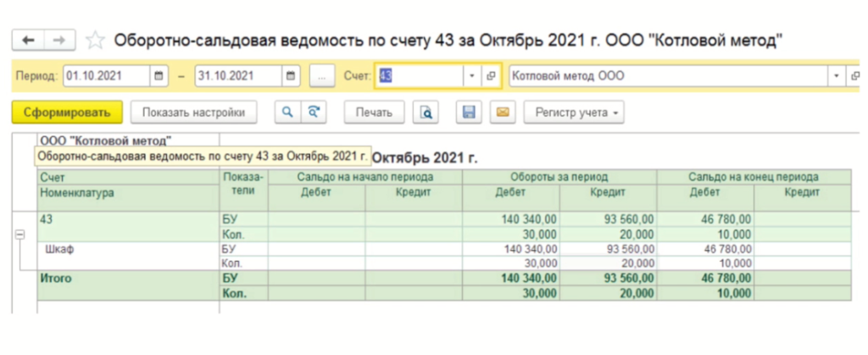
Task: Open print preview icon next to Печать
Action: click(427, 112)
